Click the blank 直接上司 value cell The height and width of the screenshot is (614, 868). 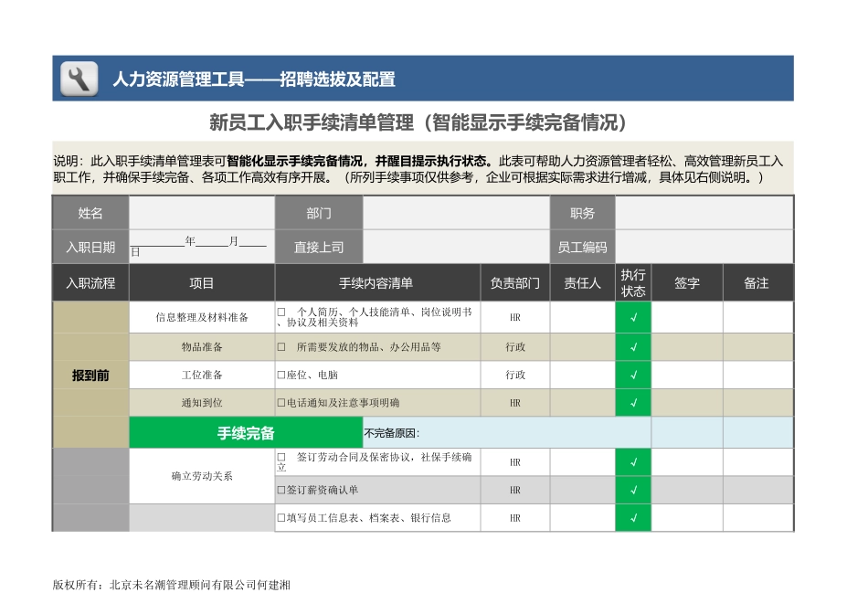pos(455,247)
